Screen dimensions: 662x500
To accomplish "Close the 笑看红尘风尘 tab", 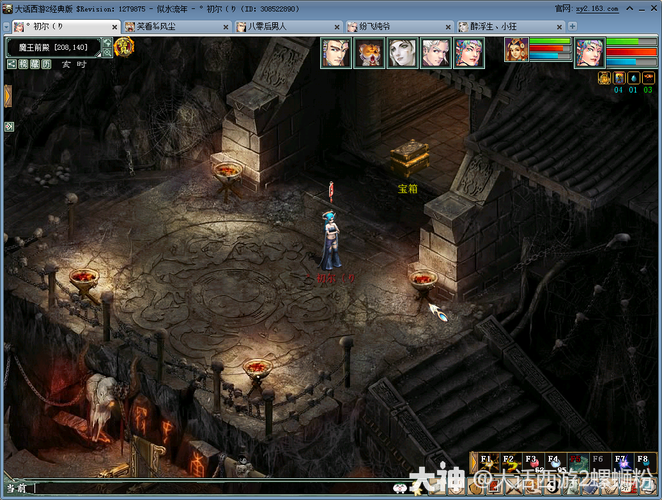I will click(x=226, y=27).
